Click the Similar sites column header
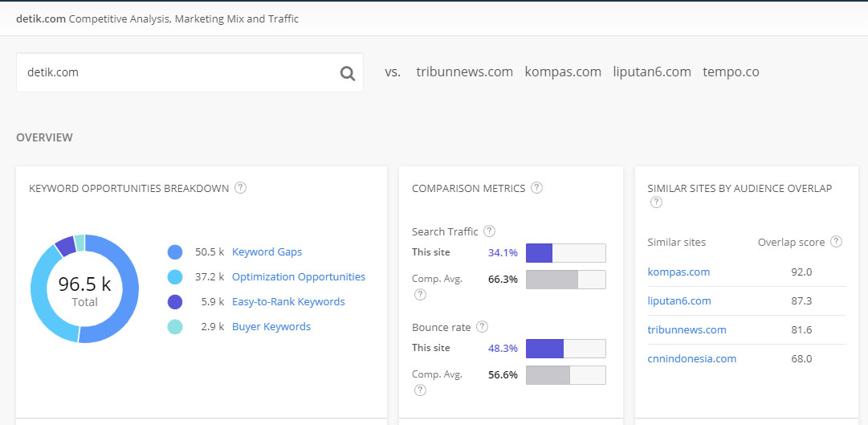 pos(676,242)
